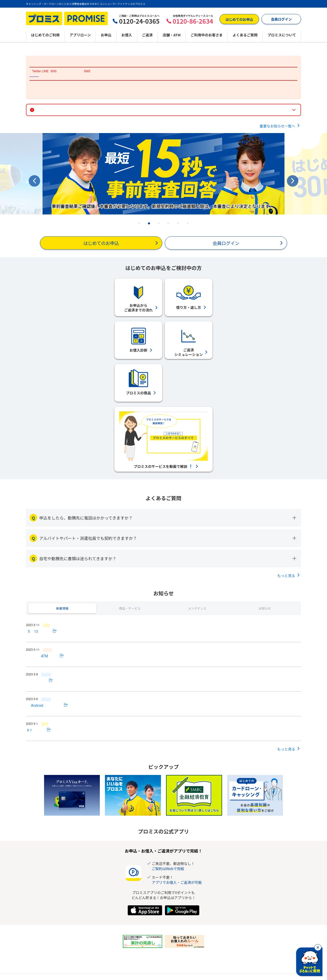Open PDF icon of 2023 9 8 news
327x980 pixels.
point(51,680)
